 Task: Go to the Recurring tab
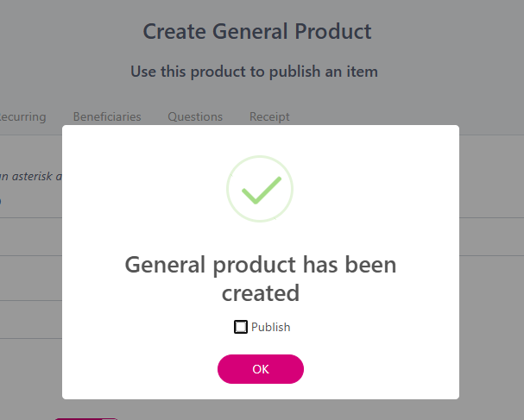pyautogui.click(x=22, y=116)
